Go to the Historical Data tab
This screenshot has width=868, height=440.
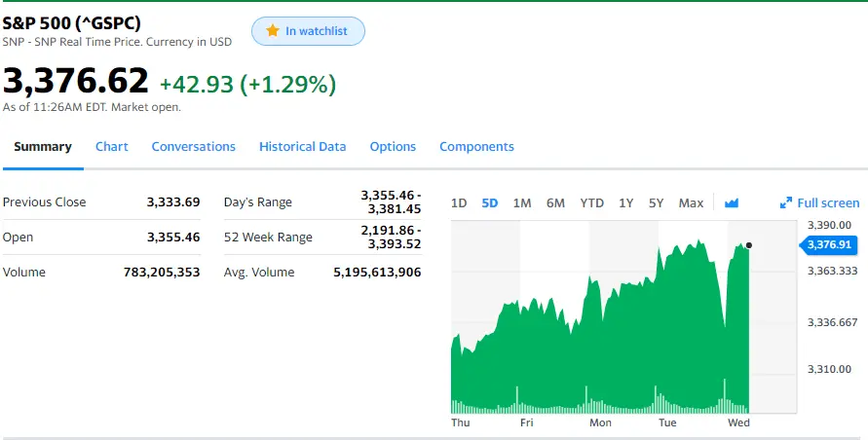[302, 147]
